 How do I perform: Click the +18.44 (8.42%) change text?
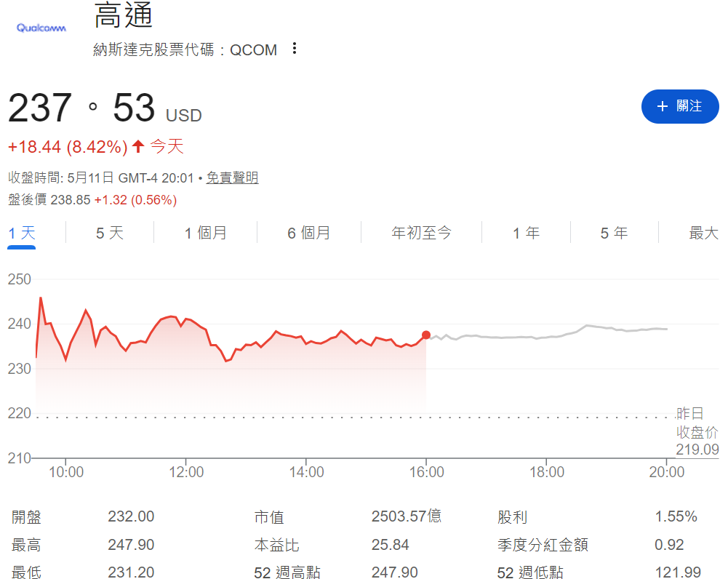68,147
